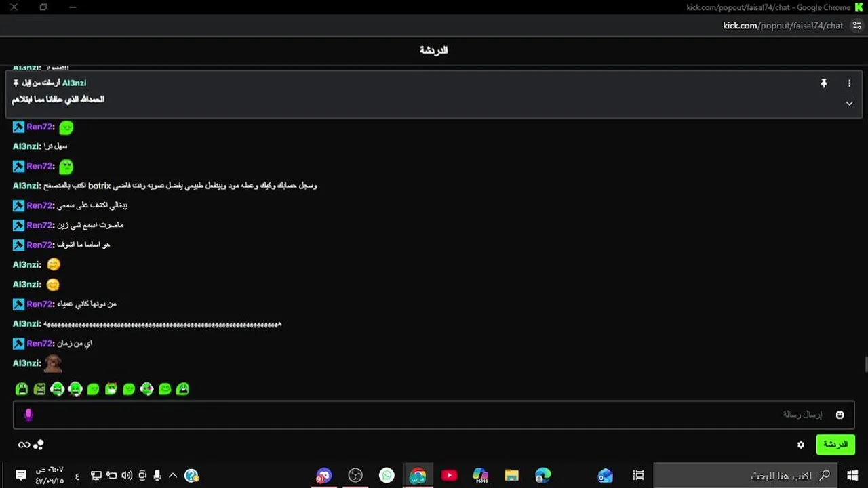Open Ren72's profile on the 'اي من زمان' message
868x488 pixels.
pyautogui.click(x=39, y=344)
